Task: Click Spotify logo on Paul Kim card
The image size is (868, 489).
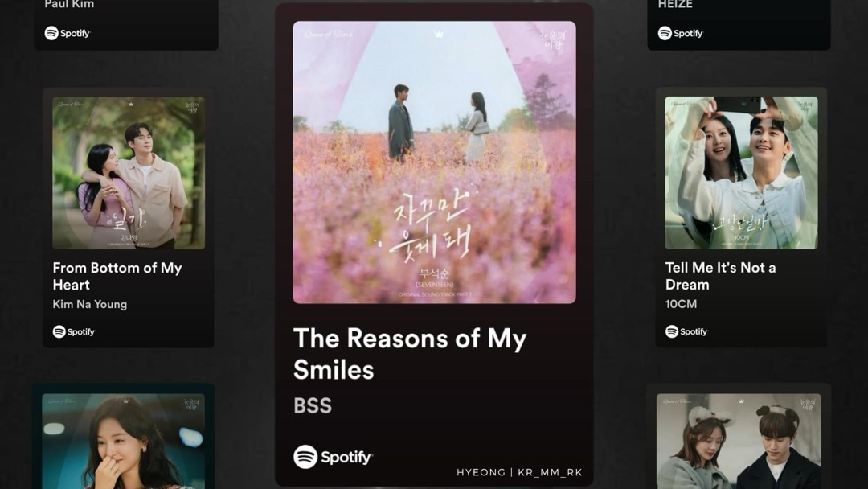Action: 67,33
